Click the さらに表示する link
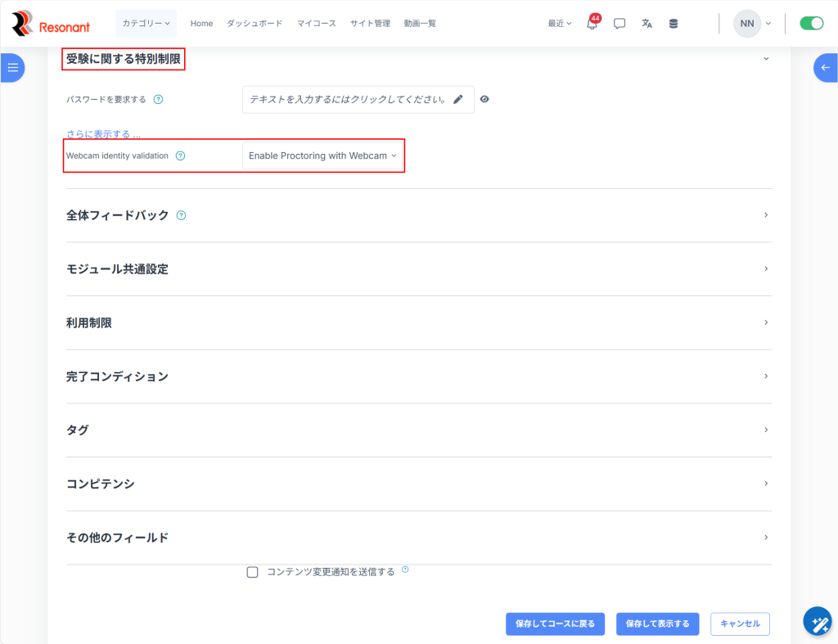 click(103, 134)
